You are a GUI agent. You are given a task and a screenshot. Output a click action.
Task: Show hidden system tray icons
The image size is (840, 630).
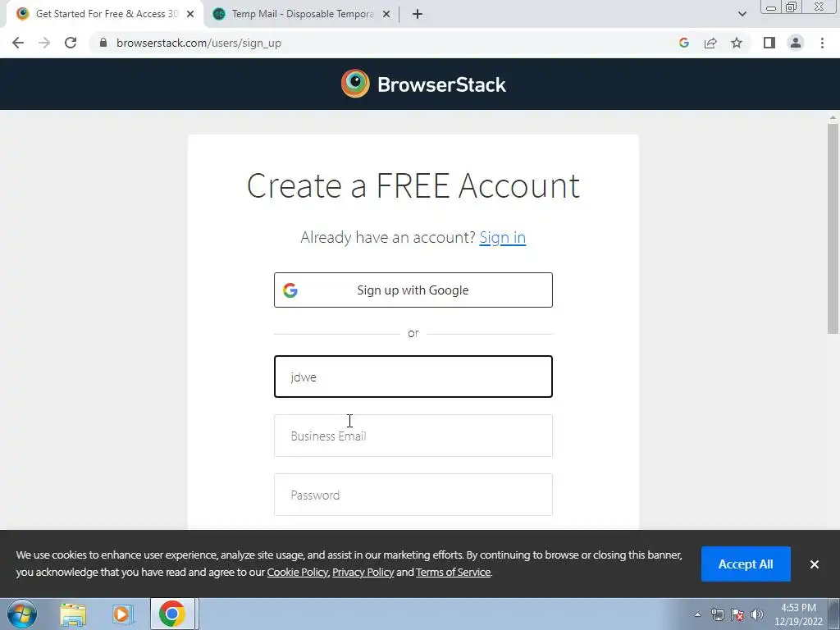tap(697, 614)
